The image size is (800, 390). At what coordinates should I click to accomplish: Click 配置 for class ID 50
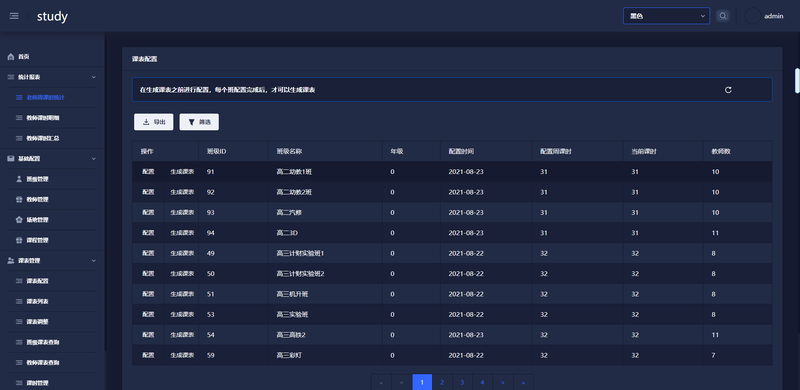point(148,274)
